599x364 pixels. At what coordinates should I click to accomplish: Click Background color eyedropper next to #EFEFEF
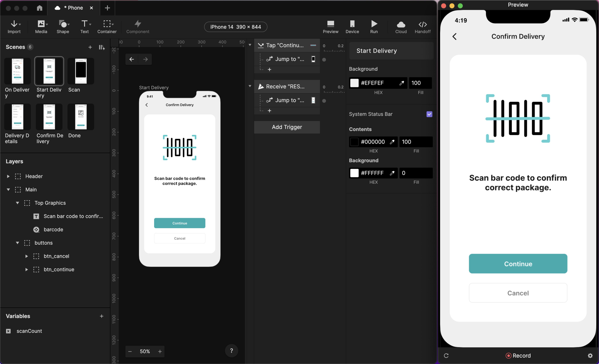pyautogui.click(x=401, y=83)
